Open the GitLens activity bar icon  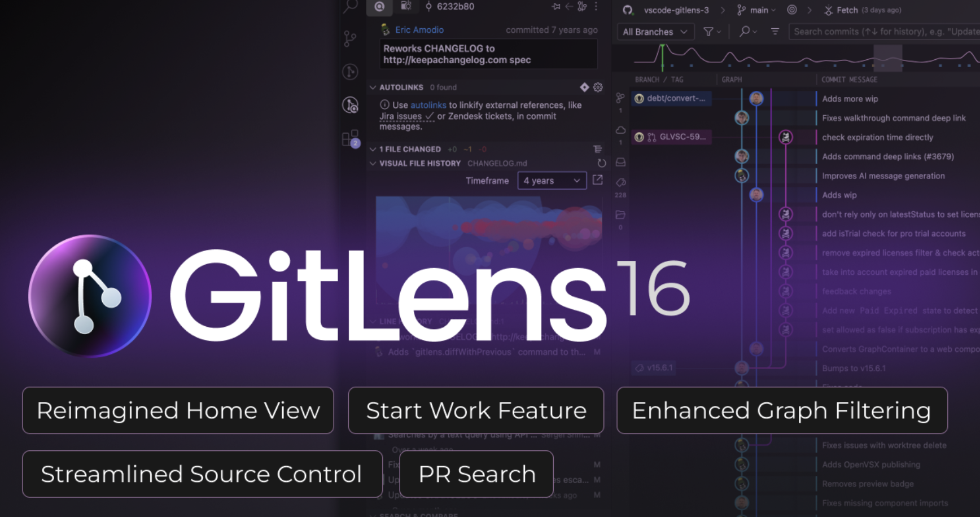(x=350, y=72)
